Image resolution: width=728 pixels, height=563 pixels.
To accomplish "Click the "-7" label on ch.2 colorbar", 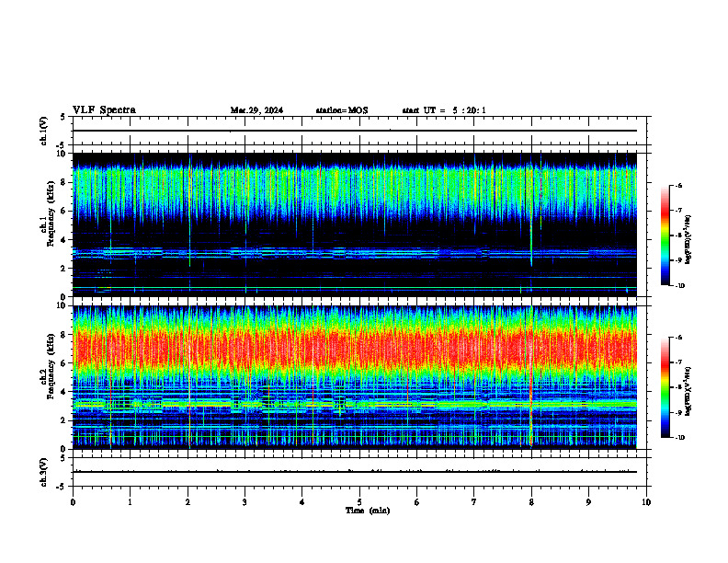I will coord(678,362).
